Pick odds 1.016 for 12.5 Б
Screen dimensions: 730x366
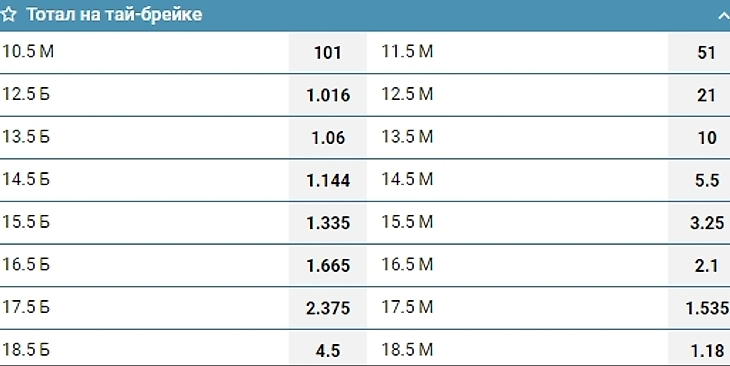[x=328, y=95]
